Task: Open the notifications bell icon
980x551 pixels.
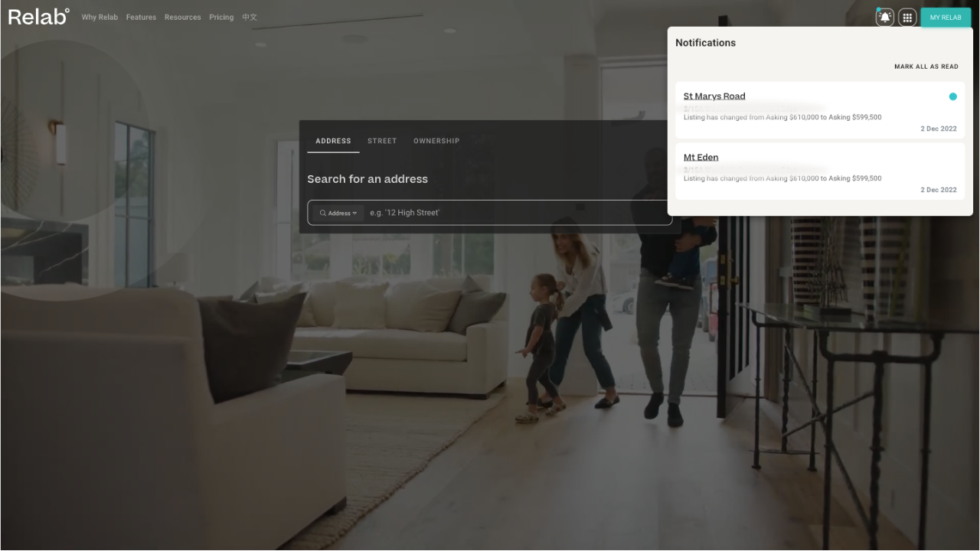Action: 885,17
